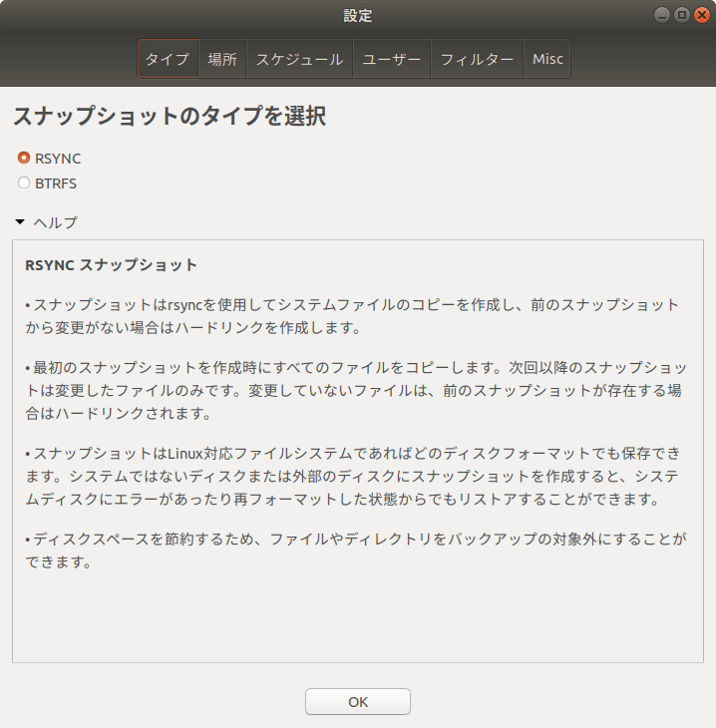The image size is (716, 728).
Task: Maximize the 設定 window
Action: [681, 15]
